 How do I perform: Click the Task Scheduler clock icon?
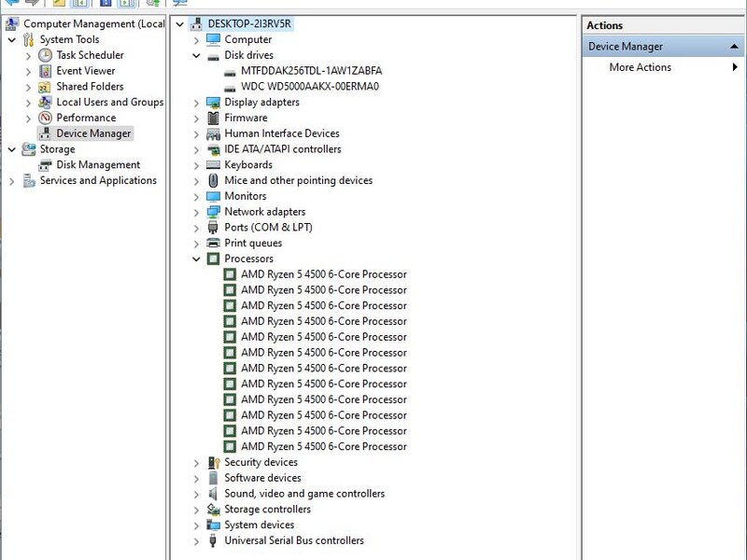[x=45, y=55]
